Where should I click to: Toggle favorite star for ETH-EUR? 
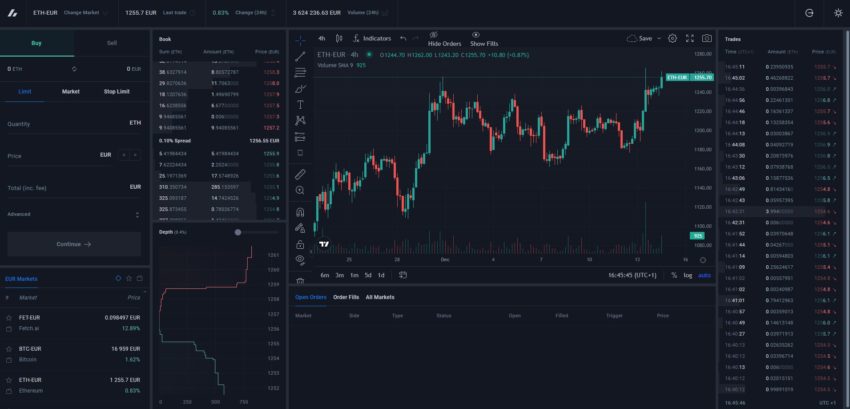[8, 380]
